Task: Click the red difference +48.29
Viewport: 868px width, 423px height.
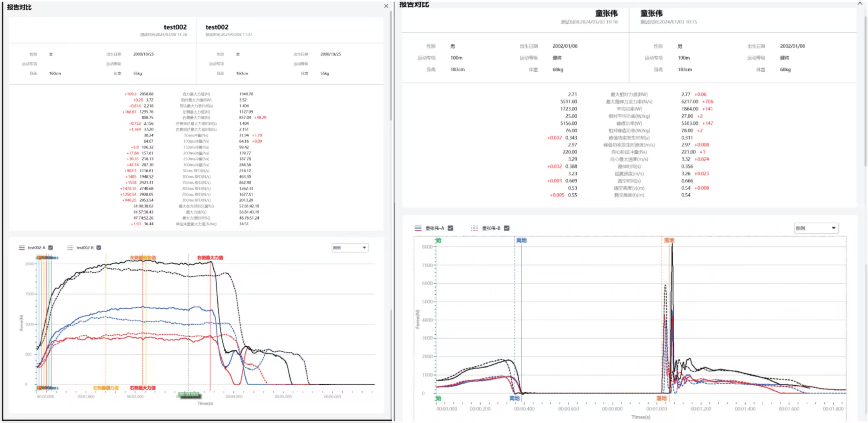Action: pos(260,118)
